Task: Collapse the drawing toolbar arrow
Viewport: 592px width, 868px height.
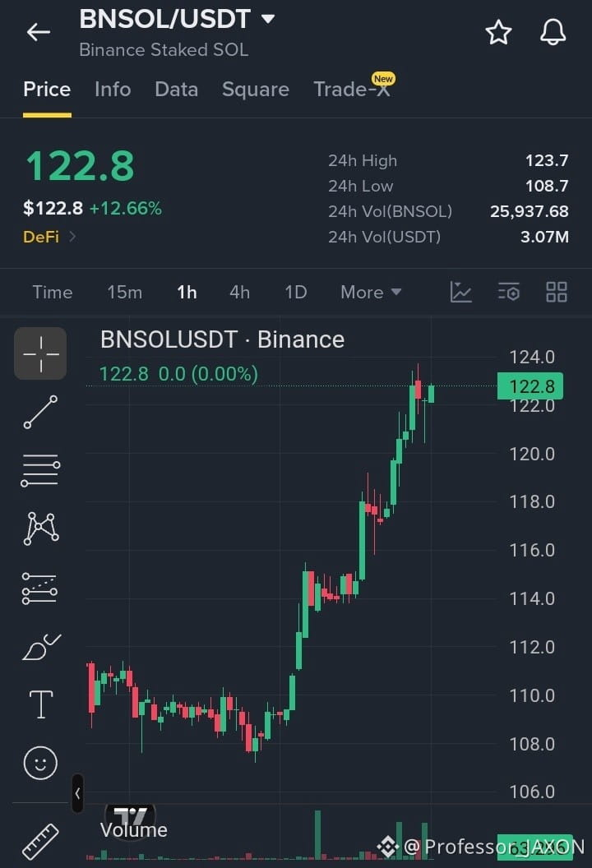Action: tap(77, 793)
